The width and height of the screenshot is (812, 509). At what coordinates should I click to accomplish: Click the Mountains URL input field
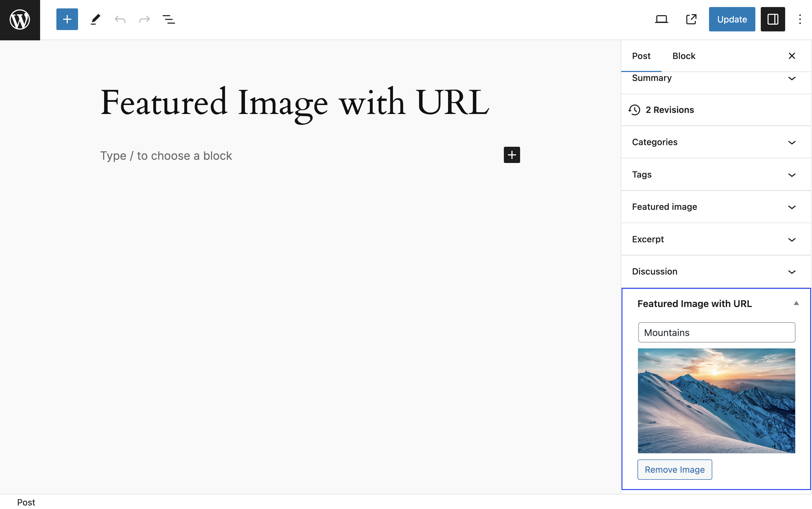tap(716, 332)
